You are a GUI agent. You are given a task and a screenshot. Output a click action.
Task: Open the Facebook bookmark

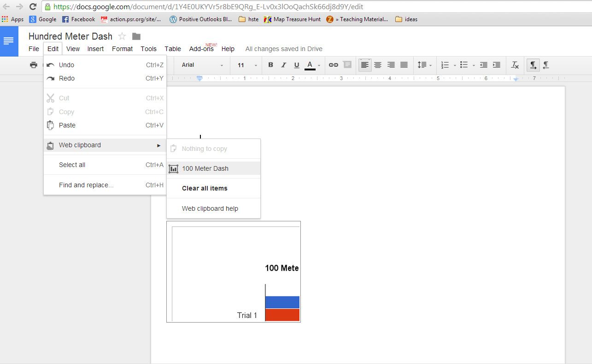[79, 19]
